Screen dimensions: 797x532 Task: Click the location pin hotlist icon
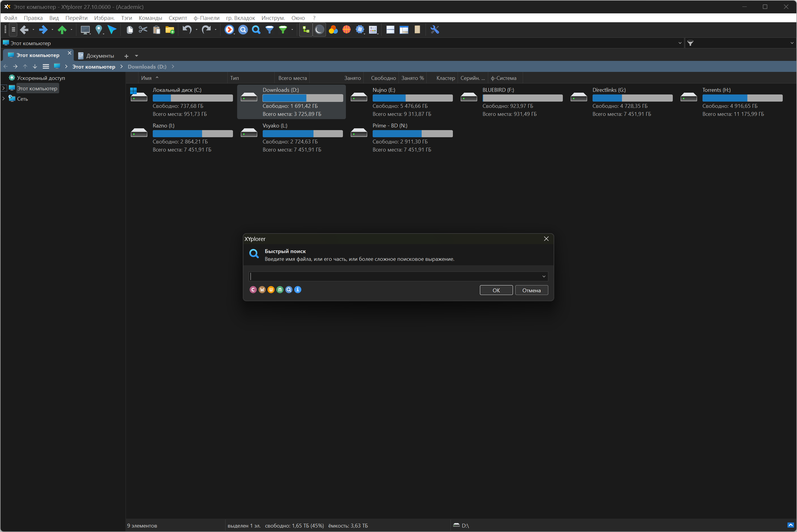click(x=99, y=30)
